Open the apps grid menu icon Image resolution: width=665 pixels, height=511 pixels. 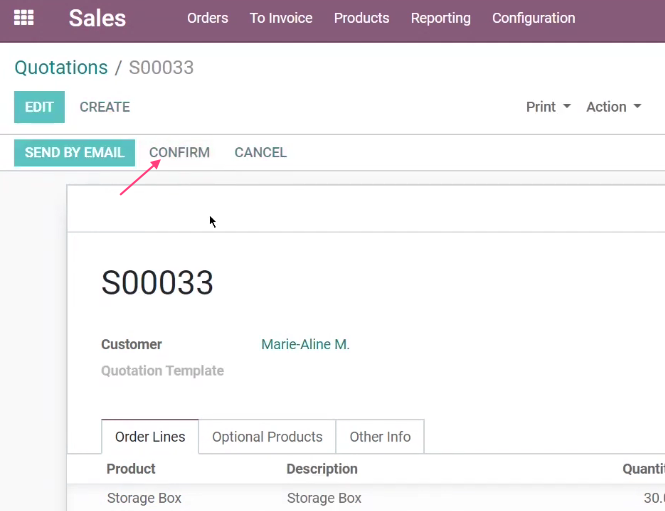[24, 18]
